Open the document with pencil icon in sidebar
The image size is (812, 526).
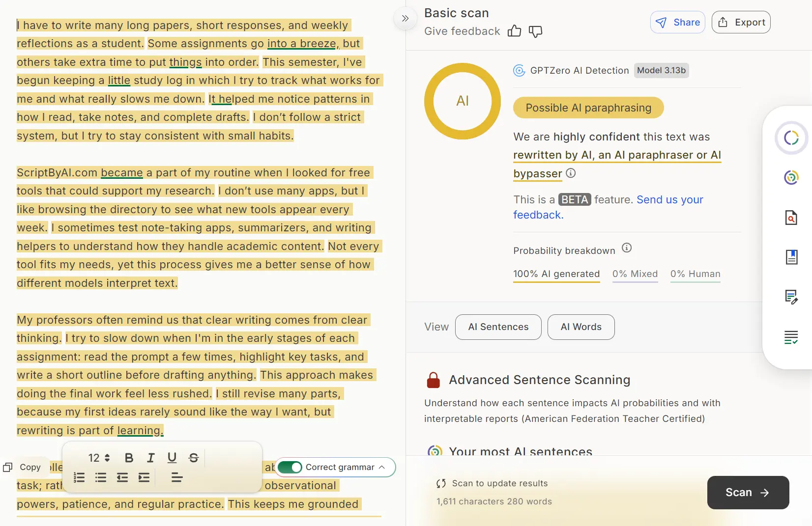click(791, 297)
